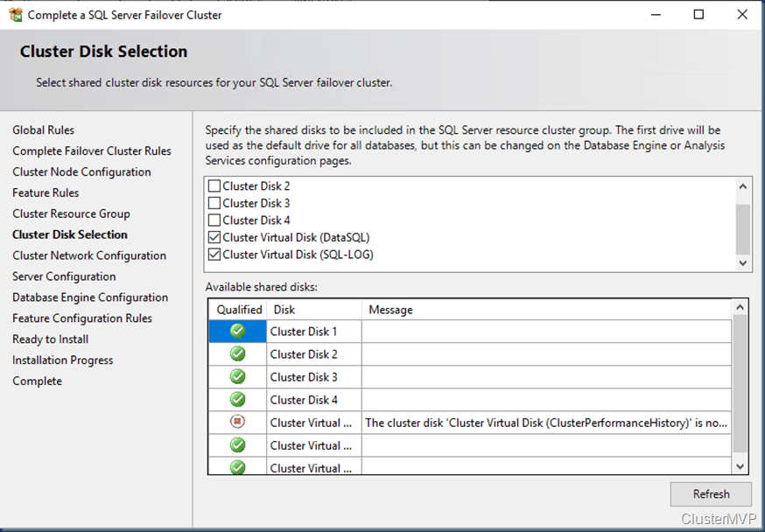765x532 pixels.
Task: Uncheck Cluster Virtual Disk (SQL-LOG) checkbox
Action: [214, 255]
